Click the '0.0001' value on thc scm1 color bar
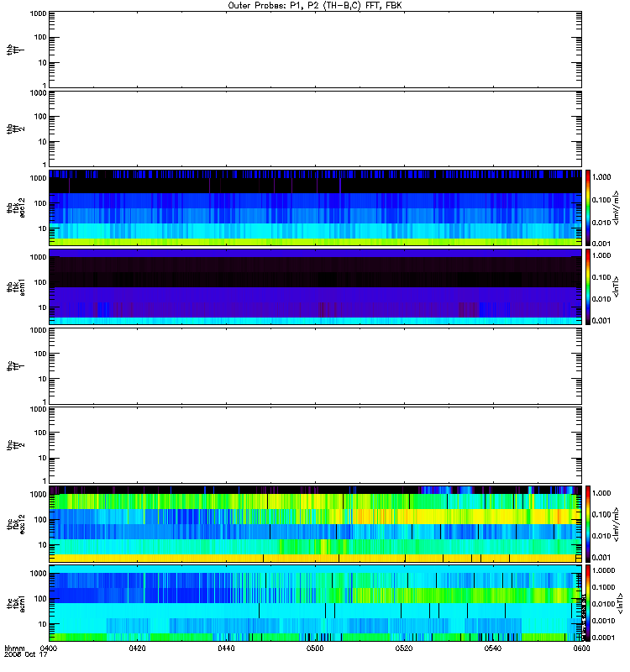Viewport: 630px width, 672px height. [603, 638]
